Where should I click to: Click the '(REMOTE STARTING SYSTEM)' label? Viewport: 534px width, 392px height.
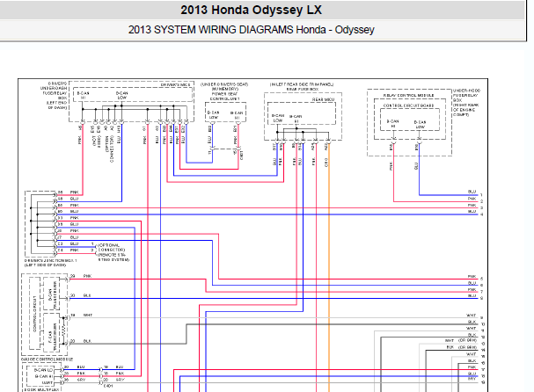click(113, 258)
